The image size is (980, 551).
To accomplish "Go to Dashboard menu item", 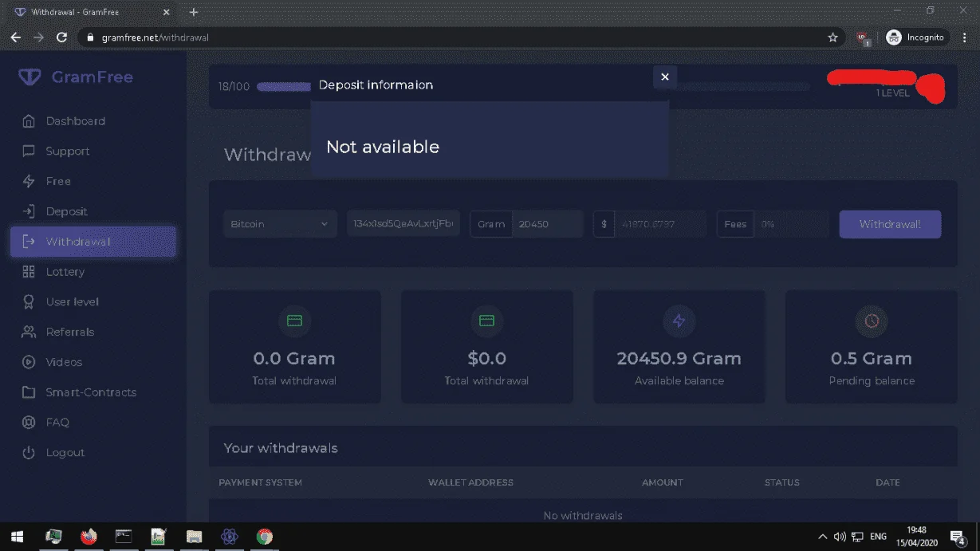I will 76,121.
